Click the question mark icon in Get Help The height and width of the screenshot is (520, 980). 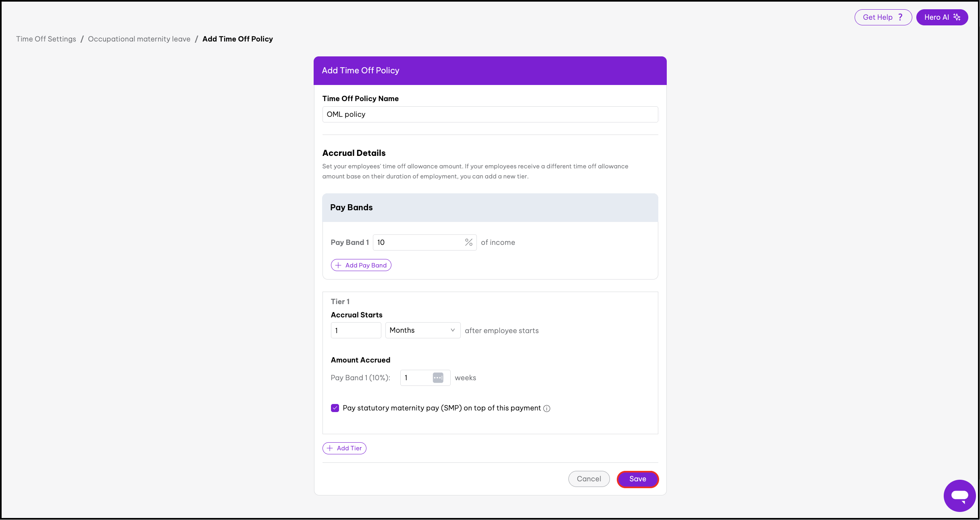[x=900, y=17]
